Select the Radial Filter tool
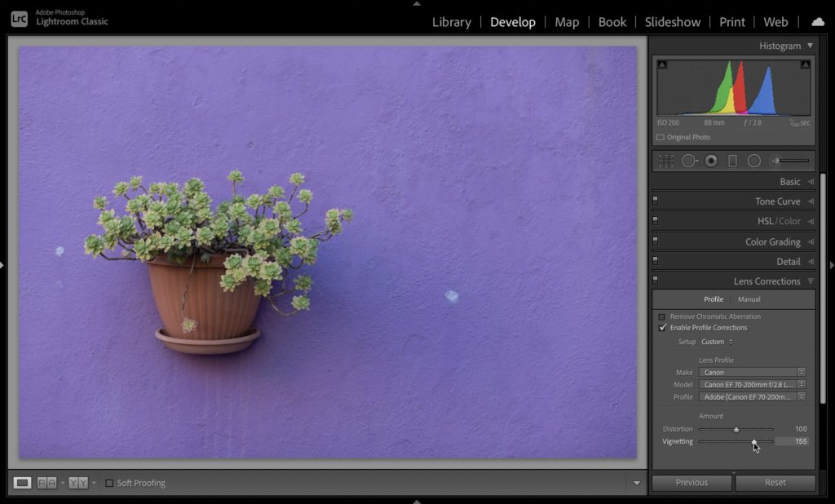 coord(754,161)
